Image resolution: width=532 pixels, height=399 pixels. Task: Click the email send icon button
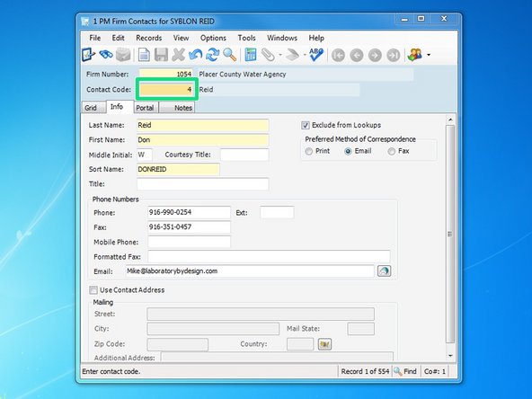coord(384,270)
